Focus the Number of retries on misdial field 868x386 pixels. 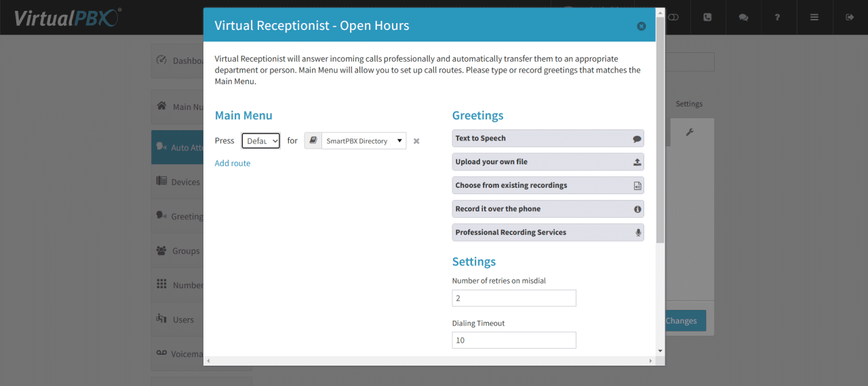point(514,298)
